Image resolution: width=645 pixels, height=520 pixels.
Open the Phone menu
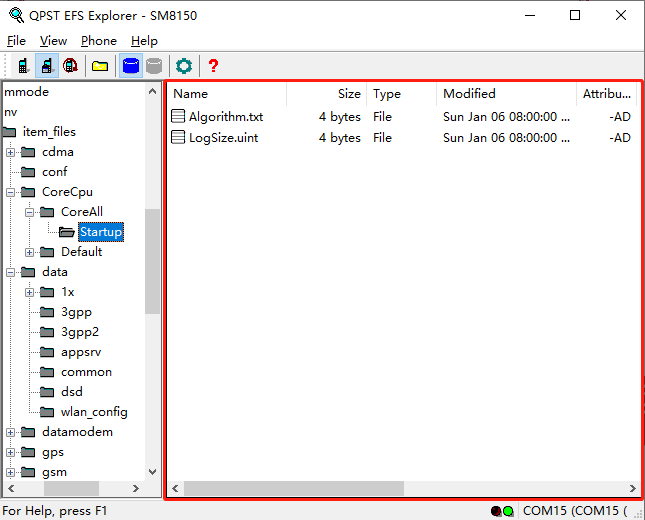tap(99, 41)
